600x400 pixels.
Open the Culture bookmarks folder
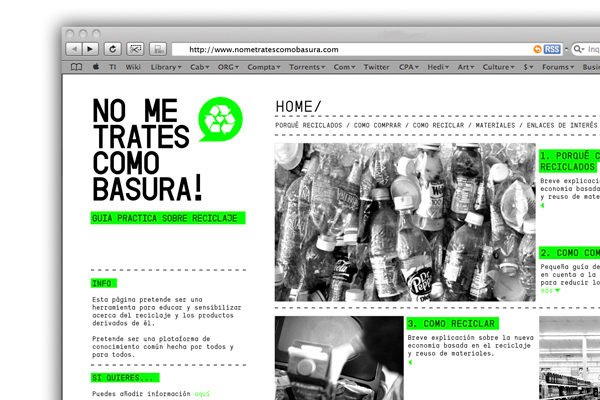pos(499,67)
